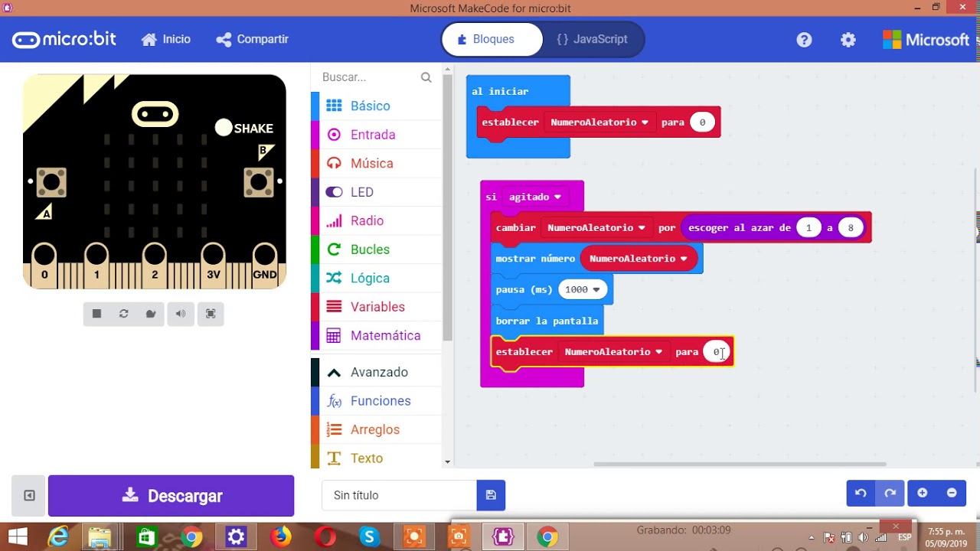Switch to JavaScript editor tab
This screenshot has width=980, height=551.
pos(593,39)
